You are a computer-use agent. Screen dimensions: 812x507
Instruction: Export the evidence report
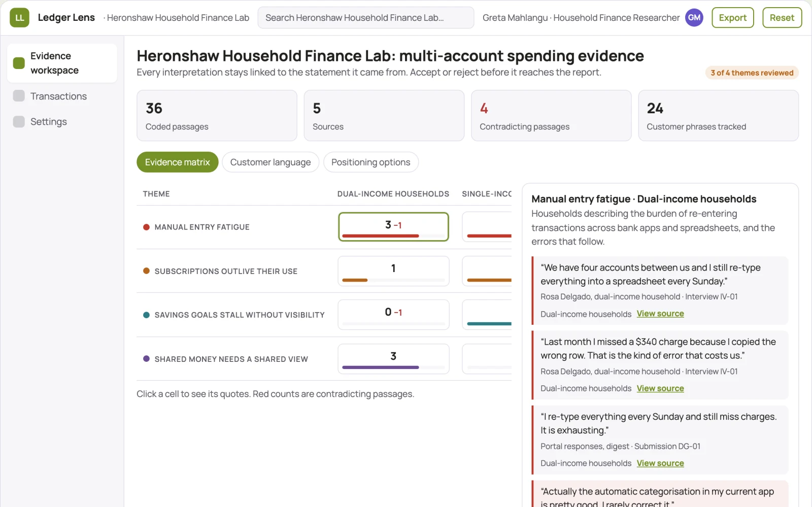click(733, 18)
